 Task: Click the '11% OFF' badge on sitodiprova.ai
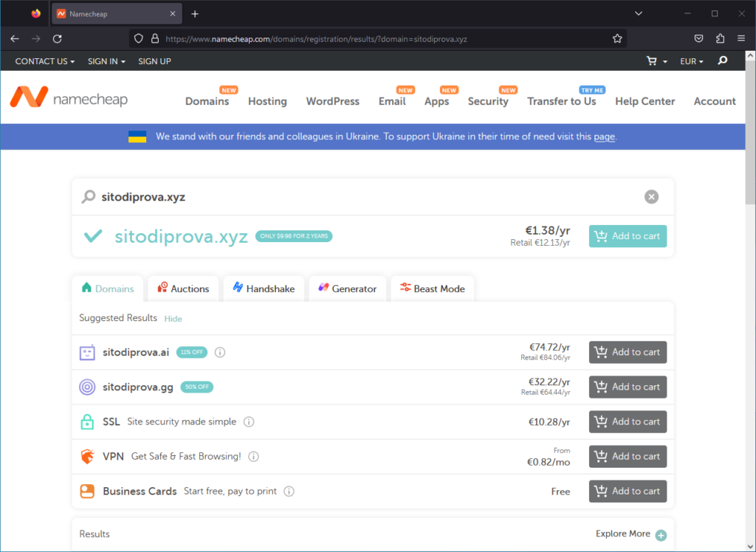(192, 353)
